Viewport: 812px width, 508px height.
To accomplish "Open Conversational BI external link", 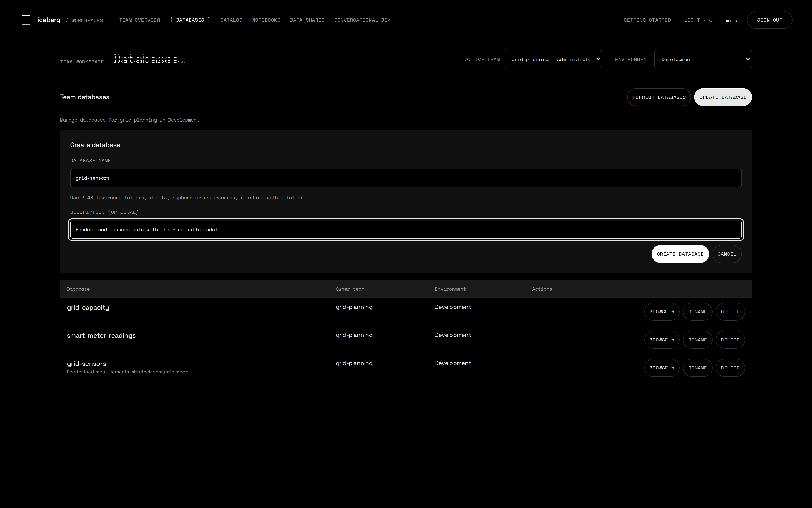I will [362, 20].
